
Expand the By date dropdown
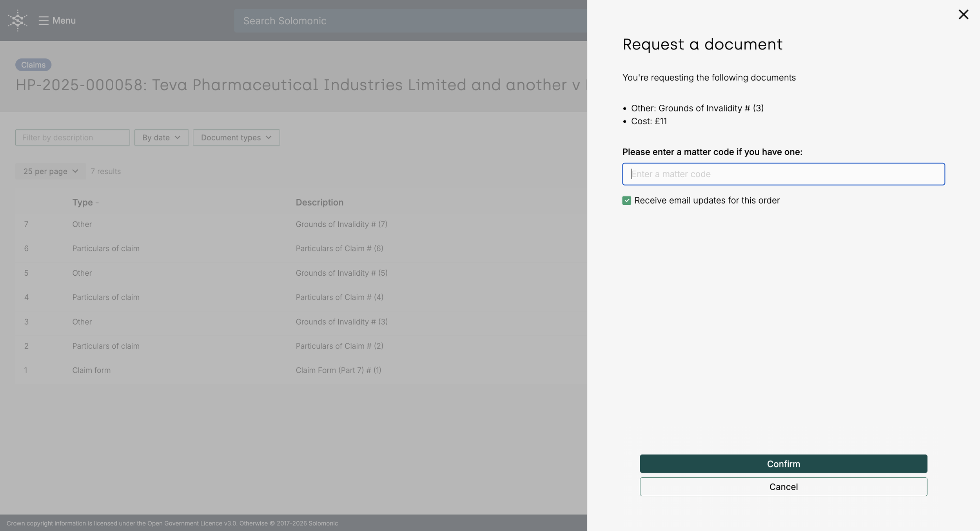click(x=161, y=138)
